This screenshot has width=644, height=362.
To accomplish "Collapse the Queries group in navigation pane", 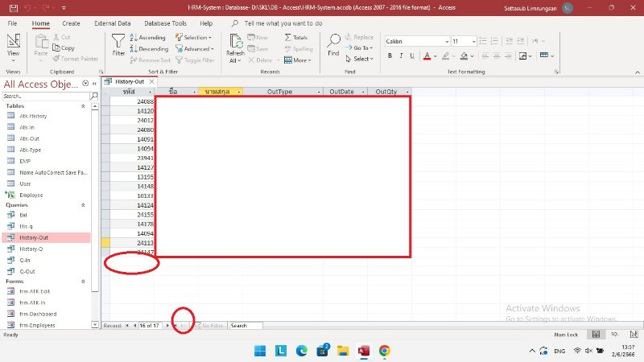I will pyautogui.click(x=83, y=204).
